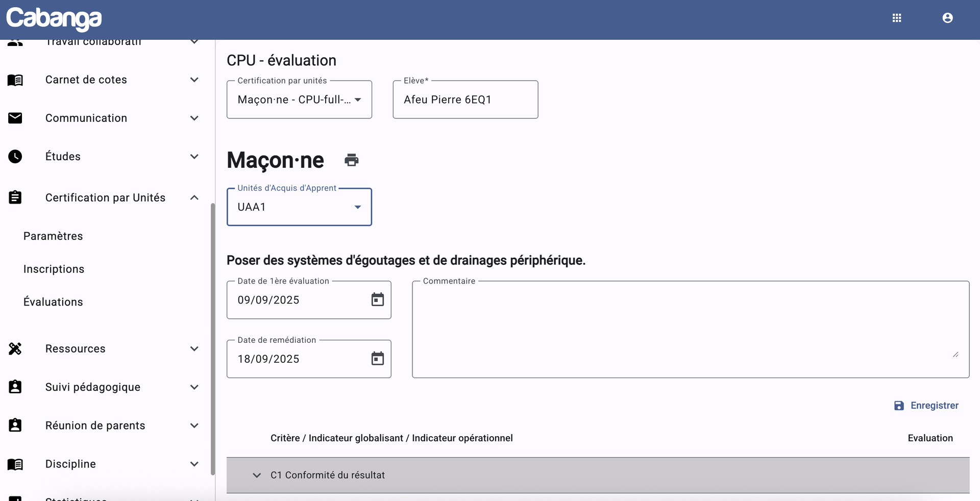Click the Enregistrer button
The height and width of the screenshot is (501, 980).
point(926,406)
